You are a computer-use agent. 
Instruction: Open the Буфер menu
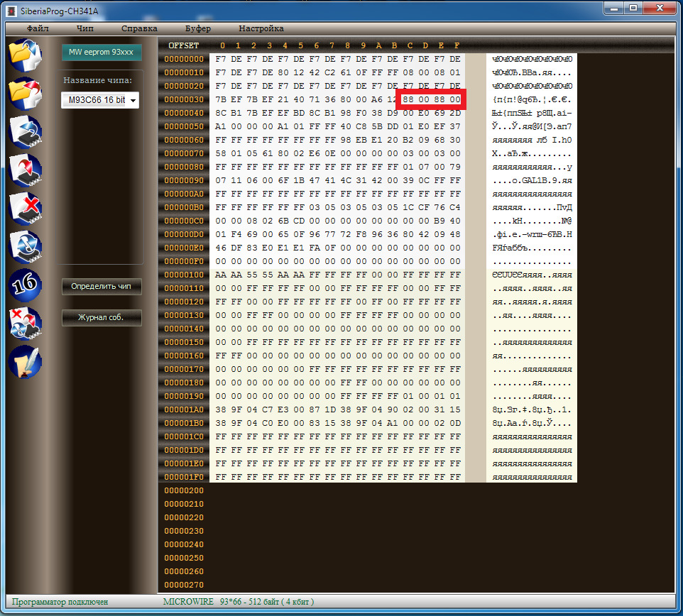pyautogui.click(x=198, y=28)
